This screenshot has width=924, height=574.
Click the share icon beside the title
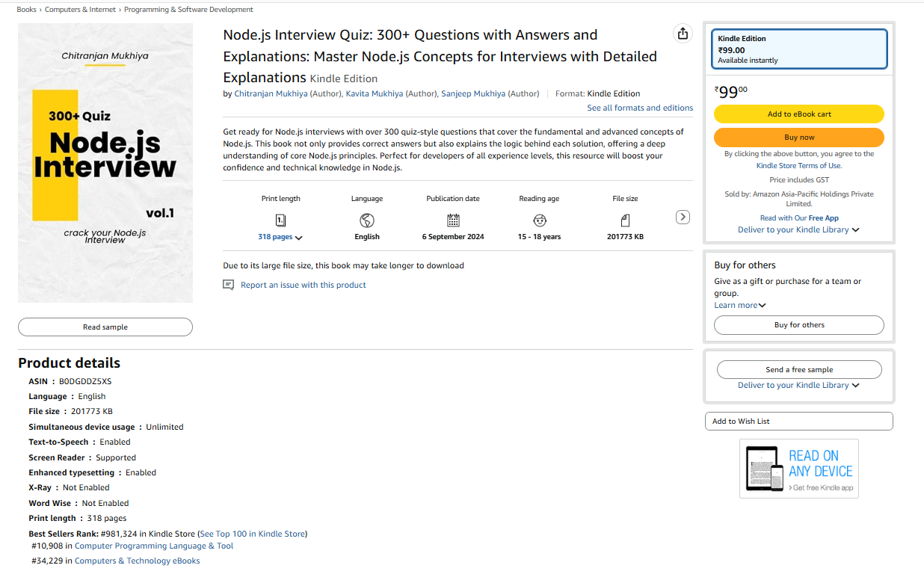[682, 34]
